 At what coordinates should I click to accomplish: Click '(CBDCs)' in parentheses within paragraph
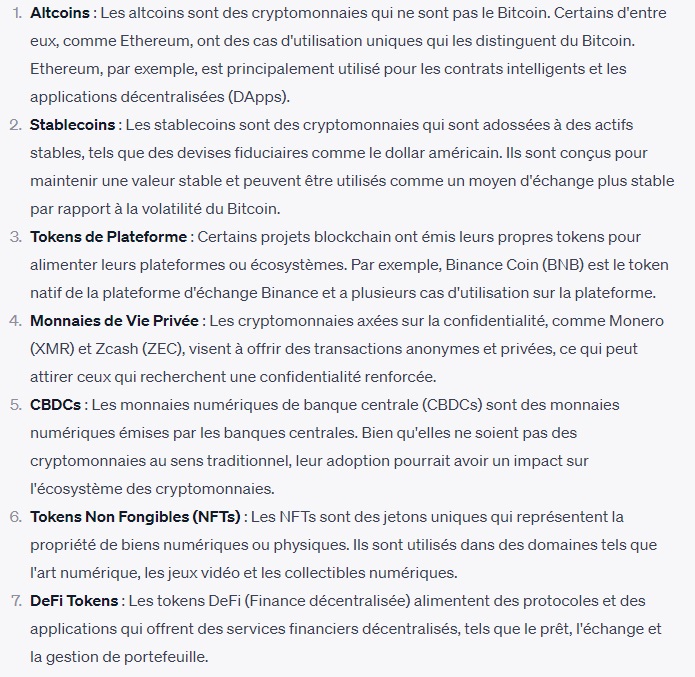coord(452,405)
